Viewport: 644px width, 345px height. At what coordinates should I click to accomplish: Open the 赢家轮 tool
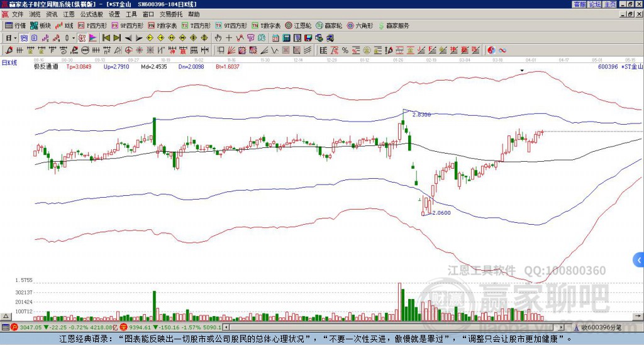(x=329, y=25)
